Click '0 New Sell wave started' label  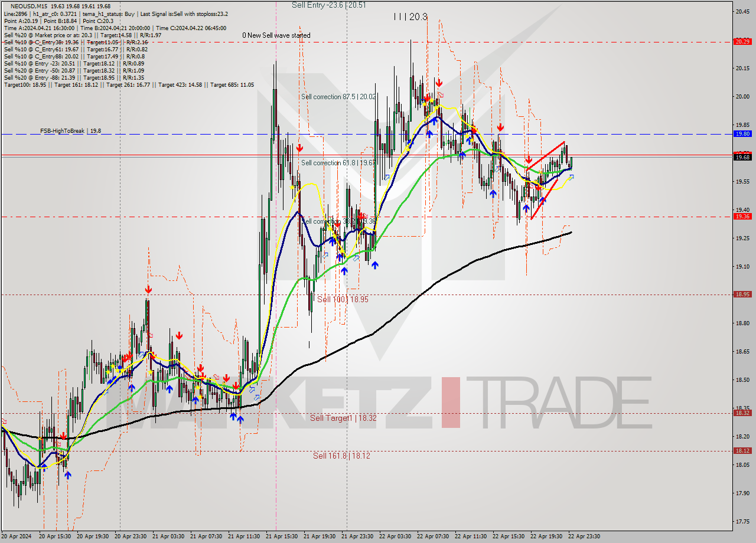click(276, 35)
